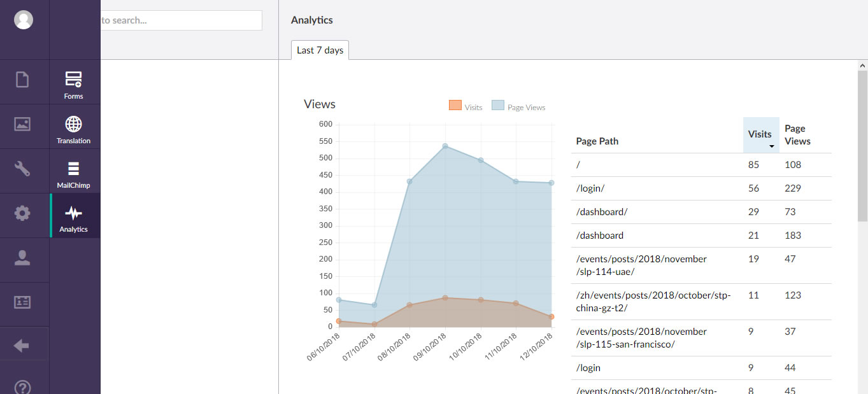The image size is (868, 394).
Task: Open the Users person icon
Action: [22, 258]
